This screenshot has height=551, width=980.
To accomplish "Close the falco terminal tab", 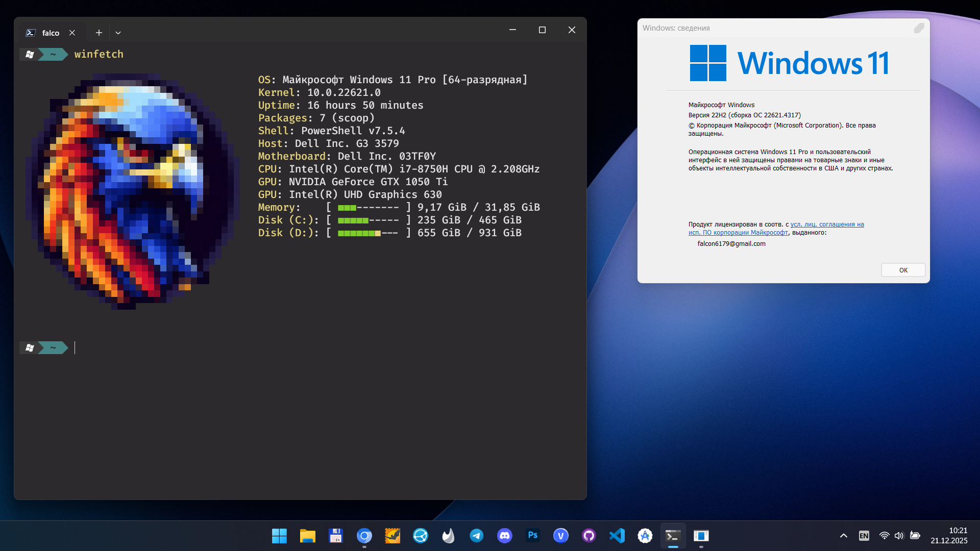I will click(x=72, y=33).
